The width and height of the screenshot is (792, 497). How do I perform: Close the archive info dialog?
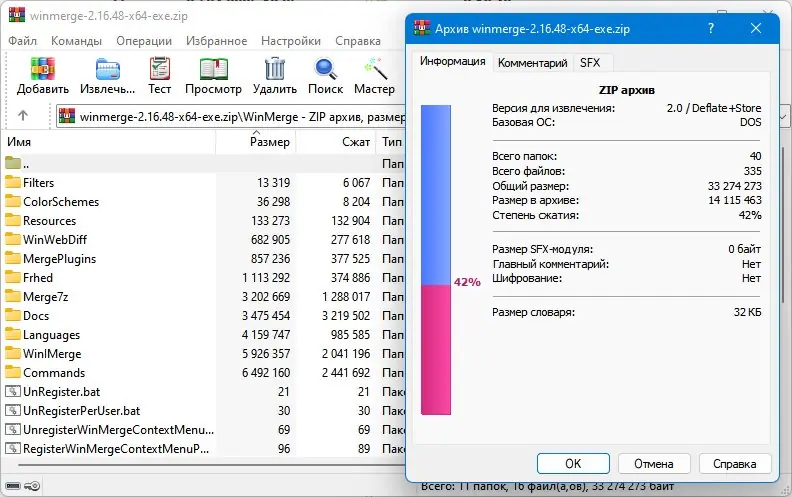[756, 28]
